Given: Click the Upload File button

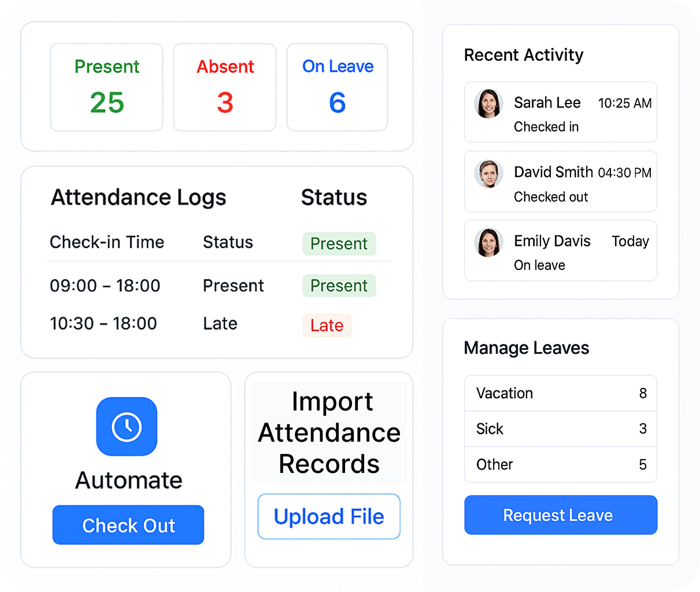Looking at the screenshot, I should pos(329,516).
